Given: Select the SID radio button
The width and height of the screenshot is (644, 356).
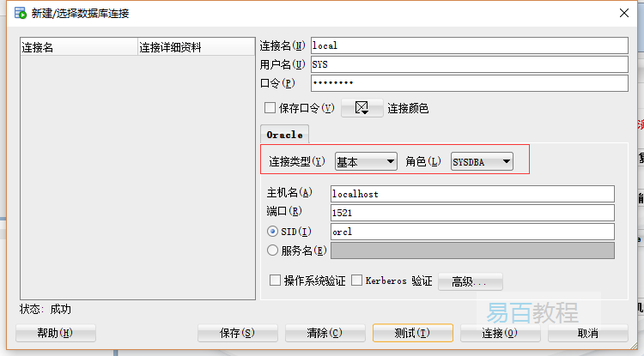Looking at the screenshot, I should click(x=273, y=232).
